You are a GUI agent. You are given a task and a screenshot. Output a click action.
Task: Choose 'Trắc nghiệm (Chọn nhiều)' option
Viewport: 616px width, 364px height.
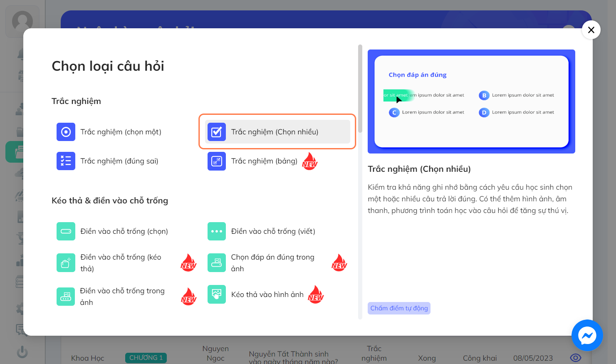tap(277, 132)
